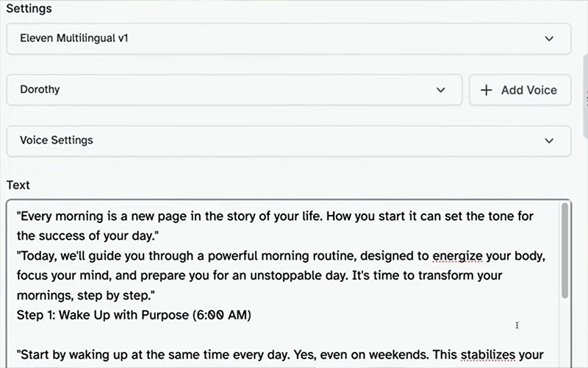
Task: Click the text area scrollbar thumb
Action: tap(564, 250)
